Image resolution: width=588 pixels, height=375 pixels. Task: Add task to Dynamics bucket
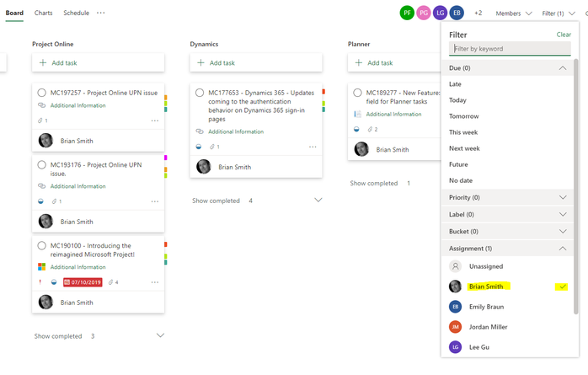click(256, 62)
